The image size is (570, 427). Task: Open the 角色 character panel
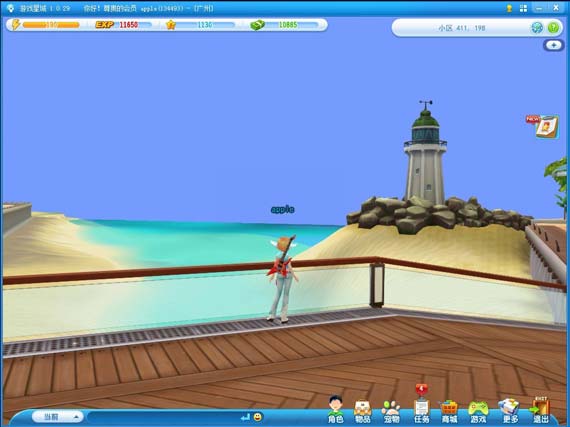pos(335,409)
